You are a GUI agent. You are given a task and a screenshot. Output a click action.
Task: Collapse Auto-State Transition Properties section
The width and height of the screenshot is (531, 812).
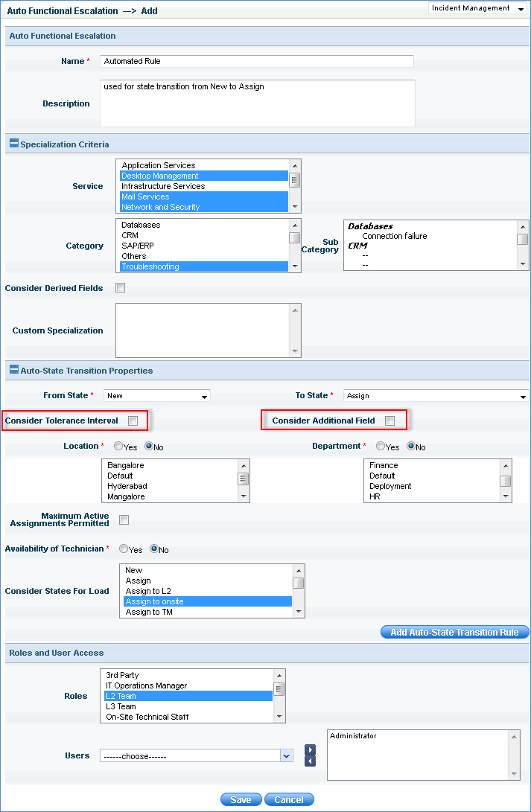(x=14, y=370)
